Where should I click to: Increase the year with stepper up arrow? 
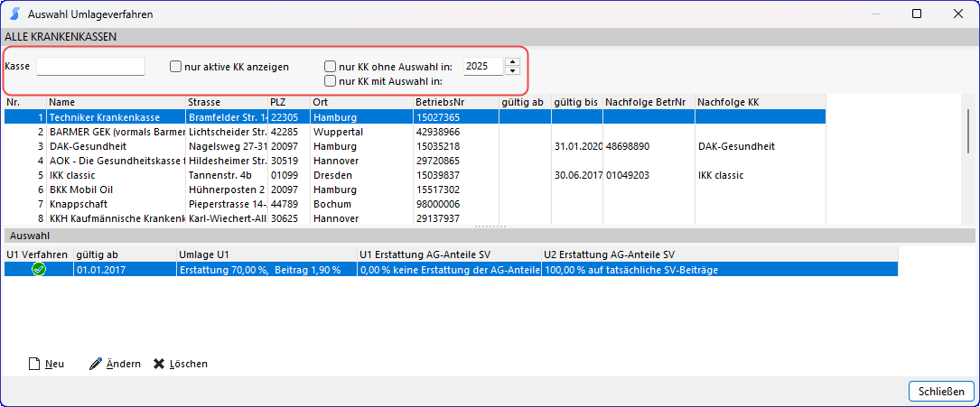point(512,61)
